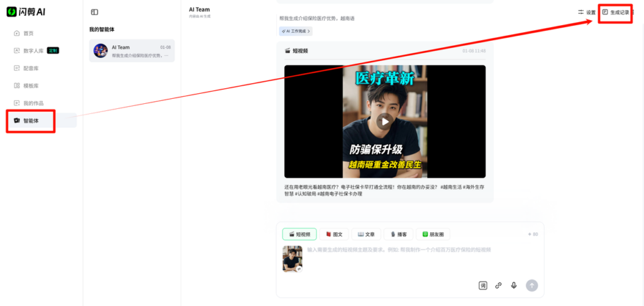The height and width of the screenshot is (306, 644).
Task: Select the 朋友圈 content type tab
Action: (433, 234)
